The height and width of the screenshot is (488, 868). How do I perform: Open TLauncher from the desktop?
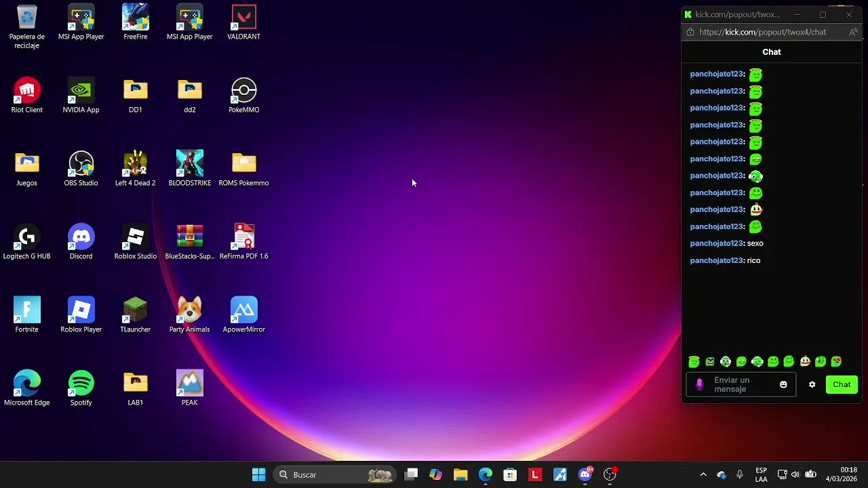(x=135, y=315)
